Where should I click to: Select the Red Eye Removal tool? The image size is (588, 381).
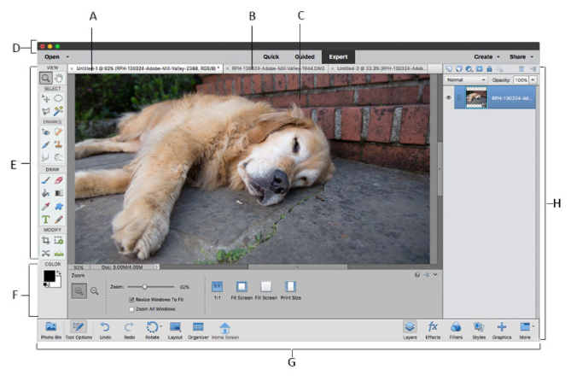pyautogui.click(x=46, y=132)
